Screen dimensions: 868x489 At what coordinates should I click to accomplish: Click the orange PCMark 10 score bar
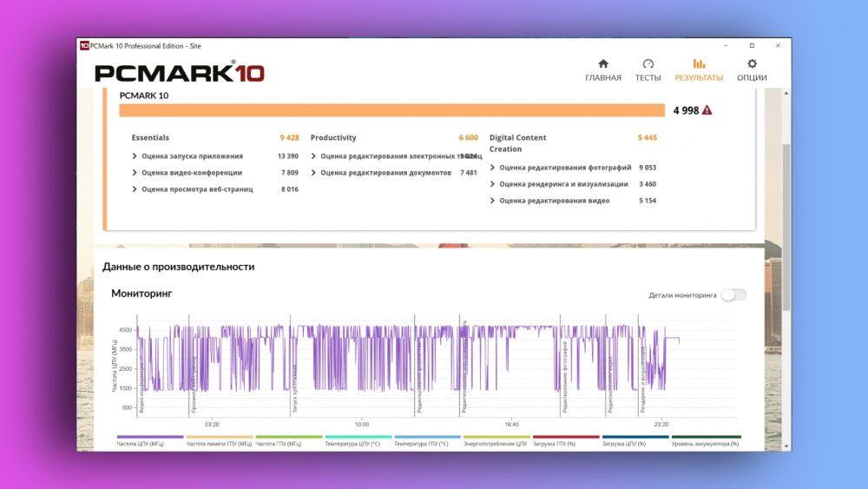392,110
